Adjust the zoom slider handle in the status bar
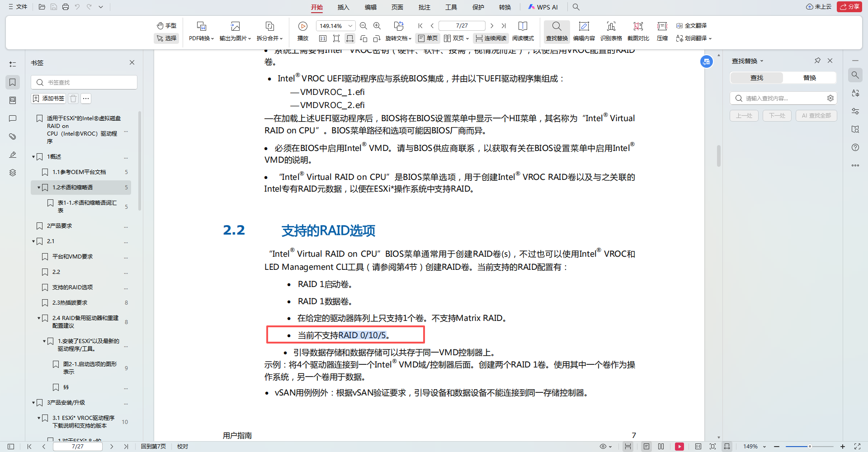 (x=810, y=447)
